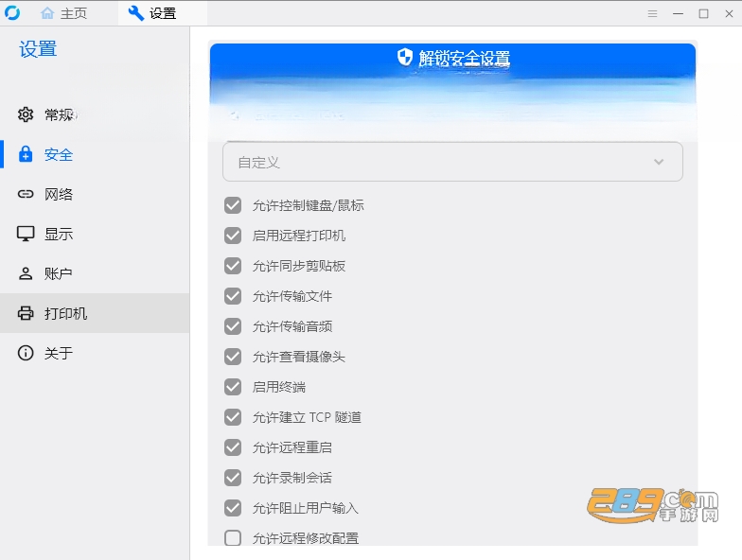Click the link icon beside 网络

point(26,194)
